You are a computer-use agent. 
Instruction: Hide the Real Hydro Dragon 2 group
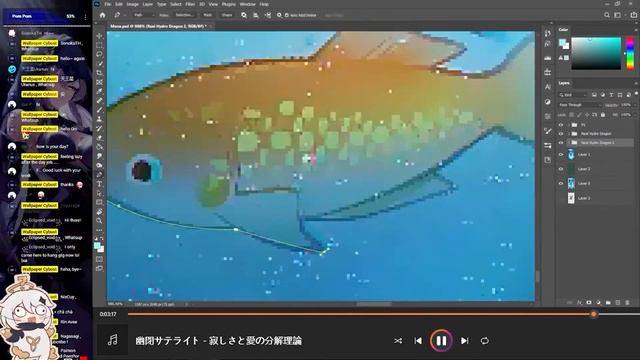tap(561, 142)
